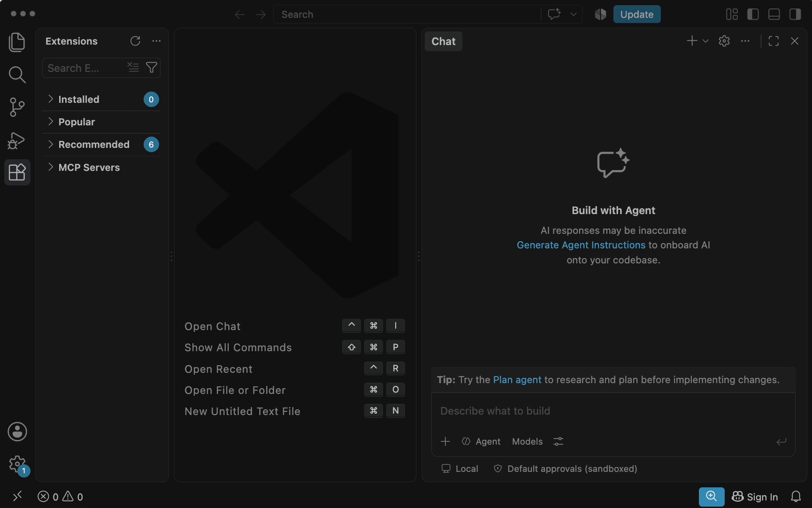The image size is (812, 508).
Task: Open remote window indicator in status bar
Action: point(17,496)
